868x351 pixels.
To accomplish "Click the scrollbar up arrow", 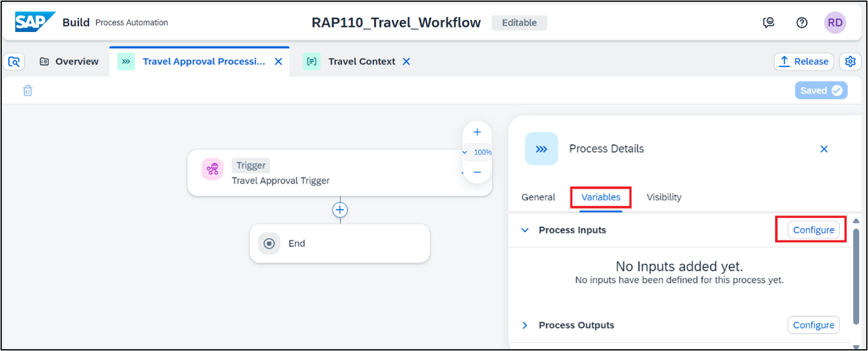I will coord(855,221).
